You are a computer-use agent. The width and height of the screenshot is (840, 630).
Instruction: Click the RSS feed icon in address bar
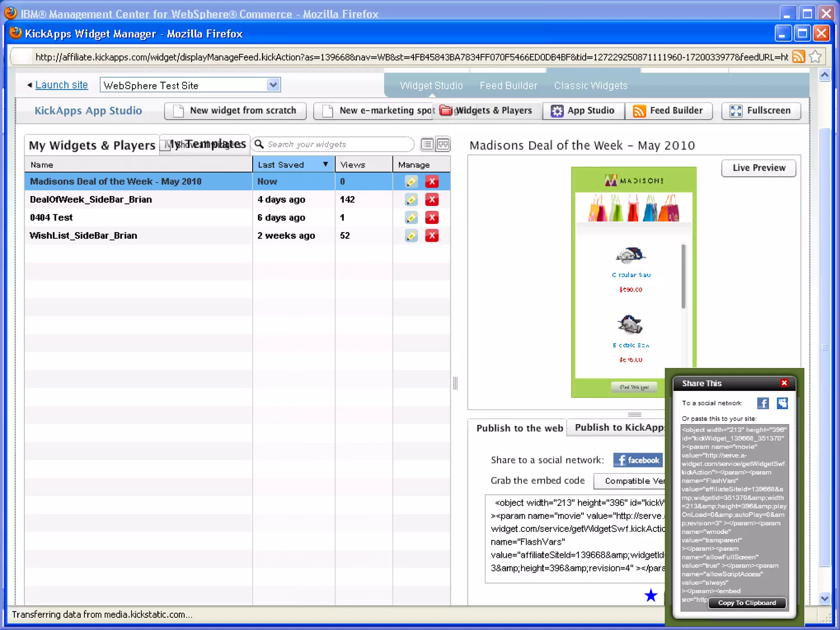click(798, 57)
